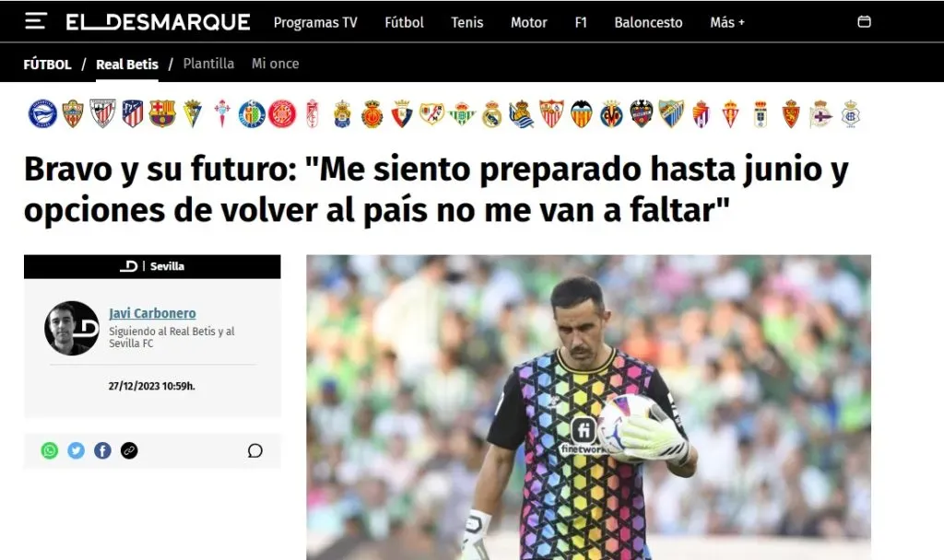This screenshot has height=560, width=944.
Task: Select the Valencia CF crest
Action: click(582, 113)
